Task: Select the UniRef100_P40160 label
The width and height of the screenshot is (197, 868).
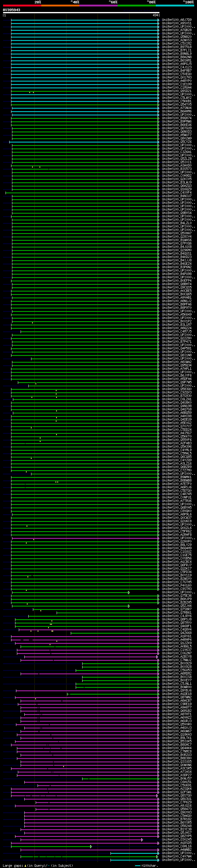Action: click(x=177, y=585)
